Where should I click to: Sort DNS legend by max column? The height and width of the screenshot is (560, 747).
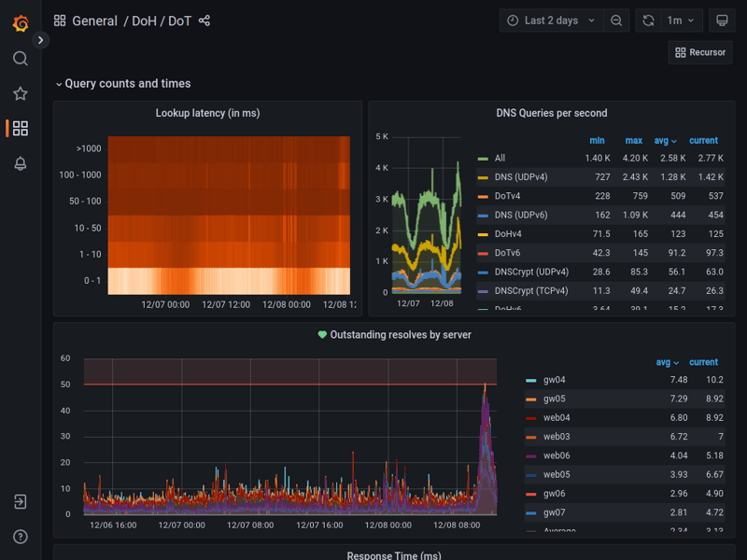[634, 141]
